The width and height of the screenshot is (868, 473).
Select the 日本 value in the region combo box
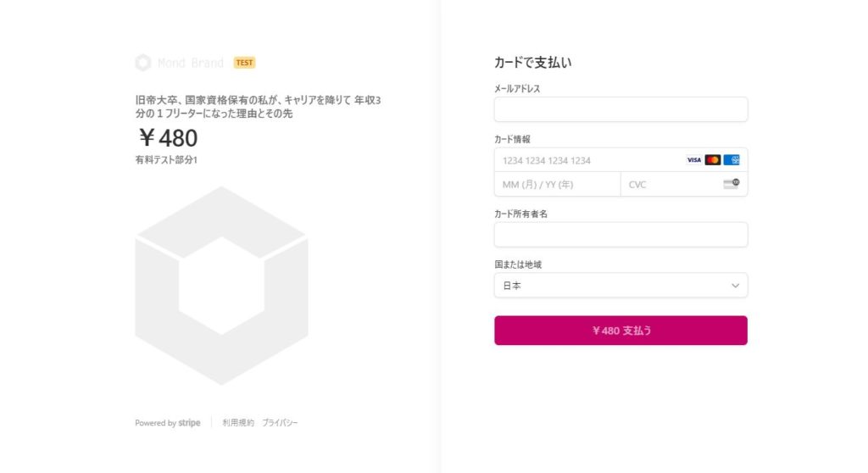512,286
